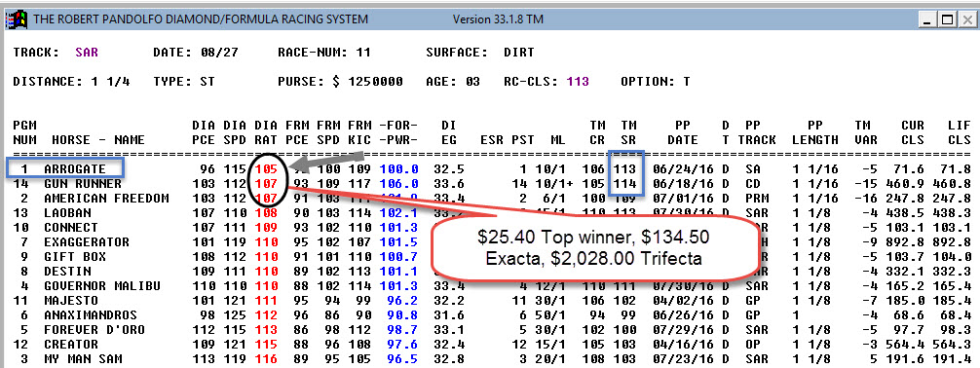
Task: Select horse DESTIN
Action: pyautogui.click(x=67, y=272)
